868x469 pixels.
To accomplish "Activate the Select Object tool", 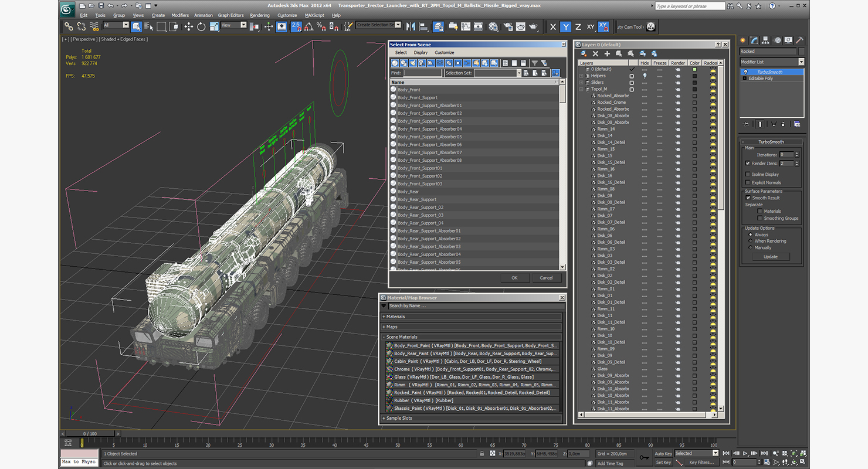I will click(136, 26).
